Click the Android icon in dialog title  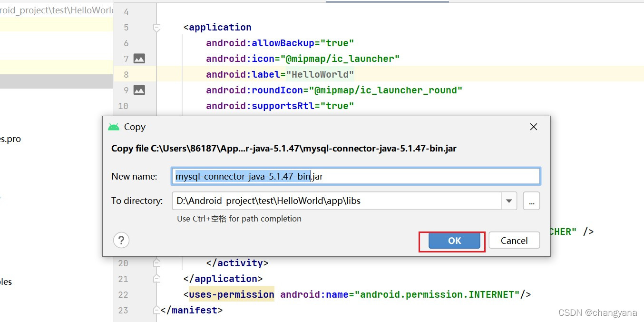114,127
